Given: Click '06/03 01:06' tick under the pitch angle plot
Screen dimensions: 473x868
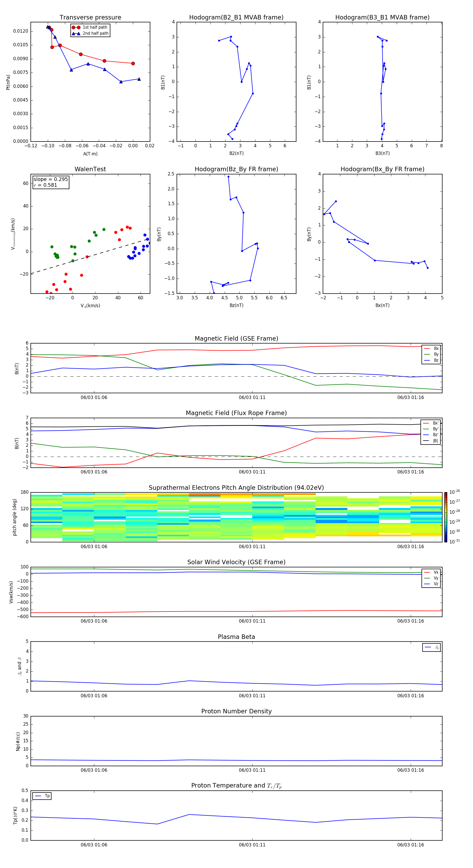Looking at the screenshot, I should coord(94,547).
